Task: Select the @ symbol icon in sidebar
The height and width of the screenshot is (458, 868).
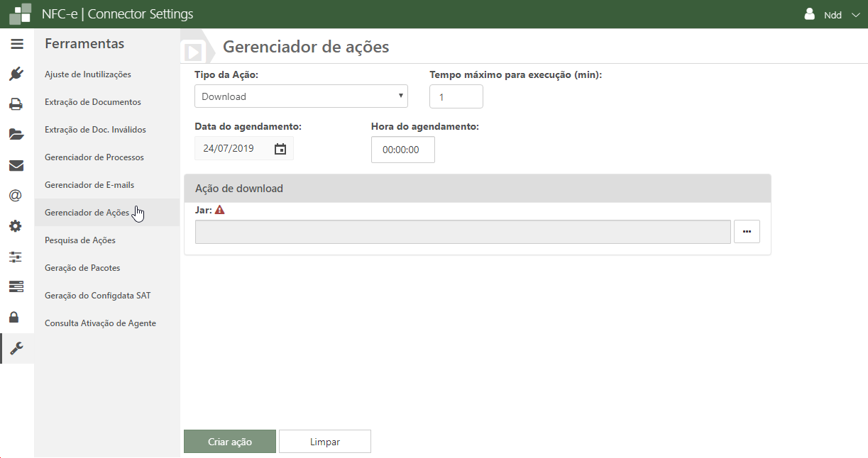Action: (x=16, y=196)
